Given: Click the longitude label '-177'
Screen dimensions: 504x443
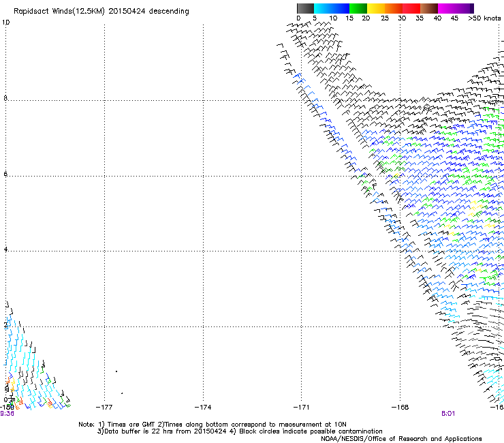Looking at the screenshot, I should tap(104, 408).
